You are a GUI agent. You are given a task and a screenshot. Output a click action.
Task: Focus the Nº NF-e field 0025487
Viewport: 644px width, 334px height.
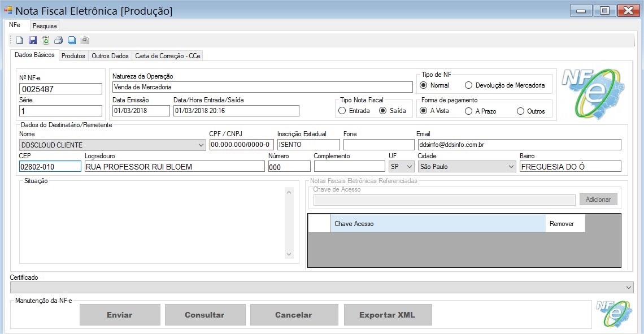60,89
